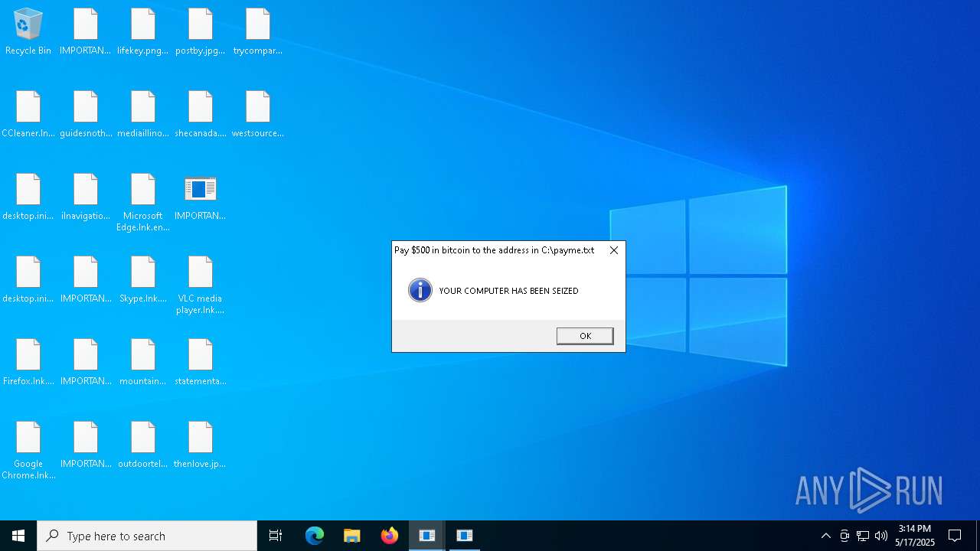The height and width of the screenshot is (551, 980).
Task: Select postby.jpg file icon on desktop
Action: coord(201,32)
